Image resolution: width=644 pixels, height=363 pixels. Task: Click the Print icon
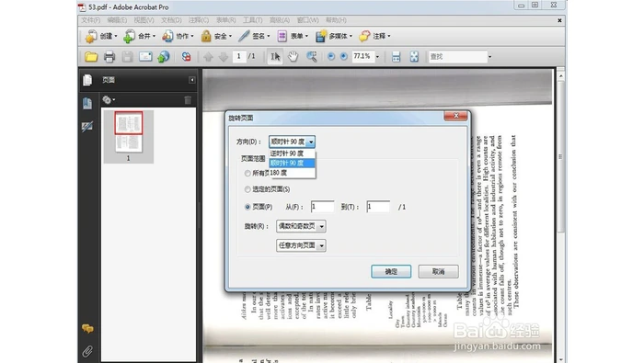tap(109, 57)
